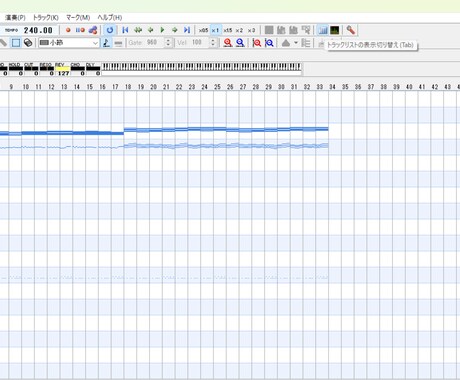This screenshot has height=380, width=460.
Task: Select the rectangle selection tool
Action: click(16, 43)
